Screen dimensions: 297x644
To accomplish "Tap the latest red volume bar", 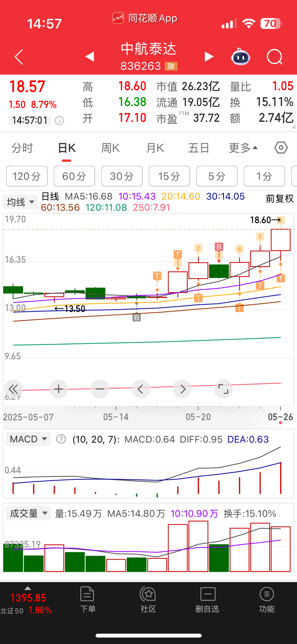I will tap(280, 549).
